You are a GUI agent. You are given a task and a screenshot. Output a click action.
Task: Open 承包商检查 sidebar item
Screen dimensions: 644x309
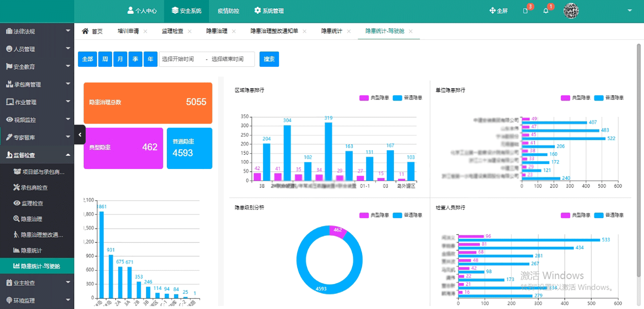37,187
